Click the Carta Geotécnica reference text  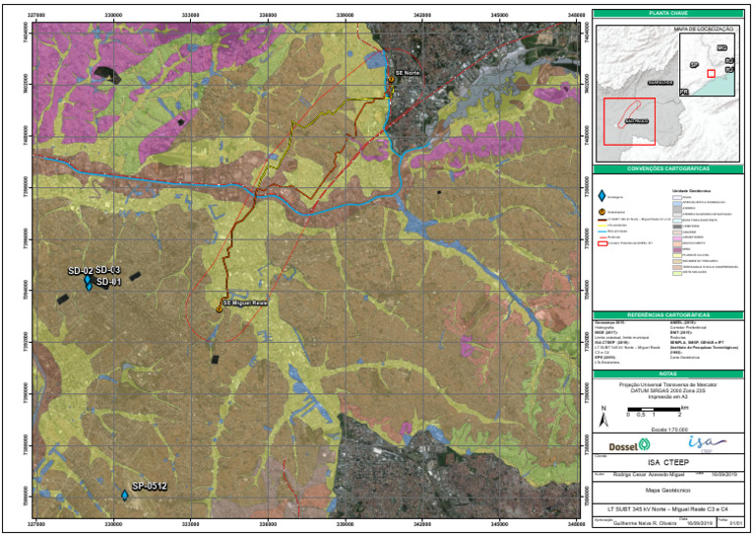point(684,358)
